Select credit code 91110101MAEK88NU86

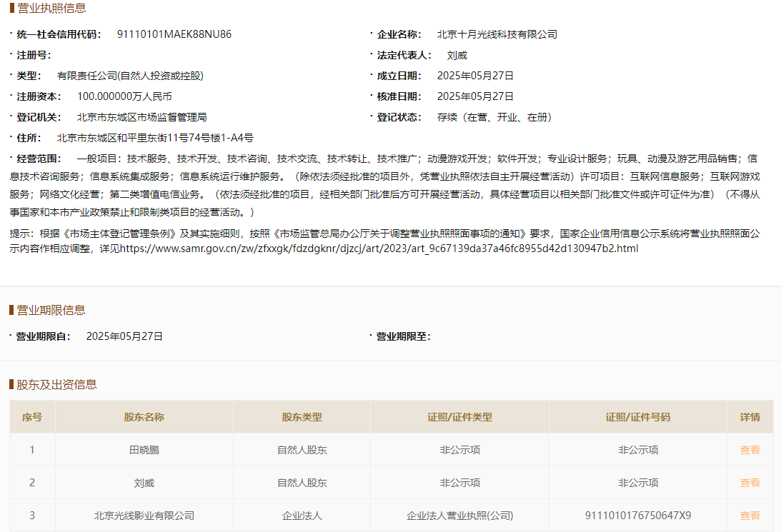click(x=174, y=34)
